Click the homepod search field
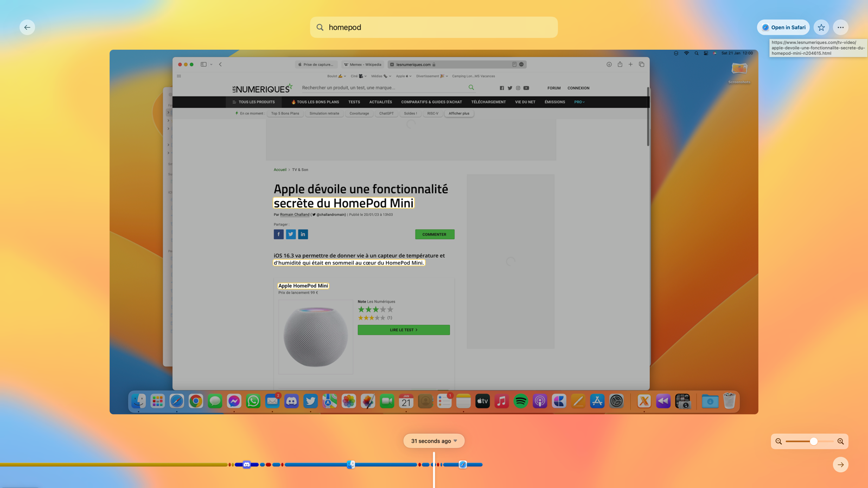This screenshot has width=868, height=488. point(434,27)
